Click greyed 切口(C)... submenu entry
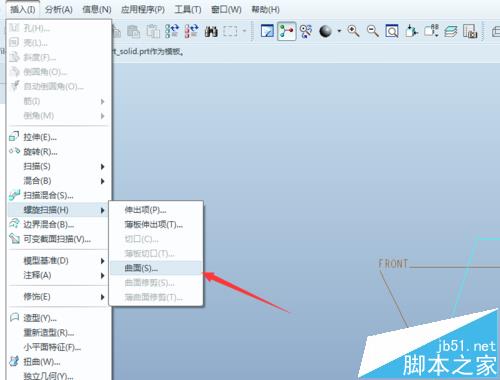 point(156,239)
